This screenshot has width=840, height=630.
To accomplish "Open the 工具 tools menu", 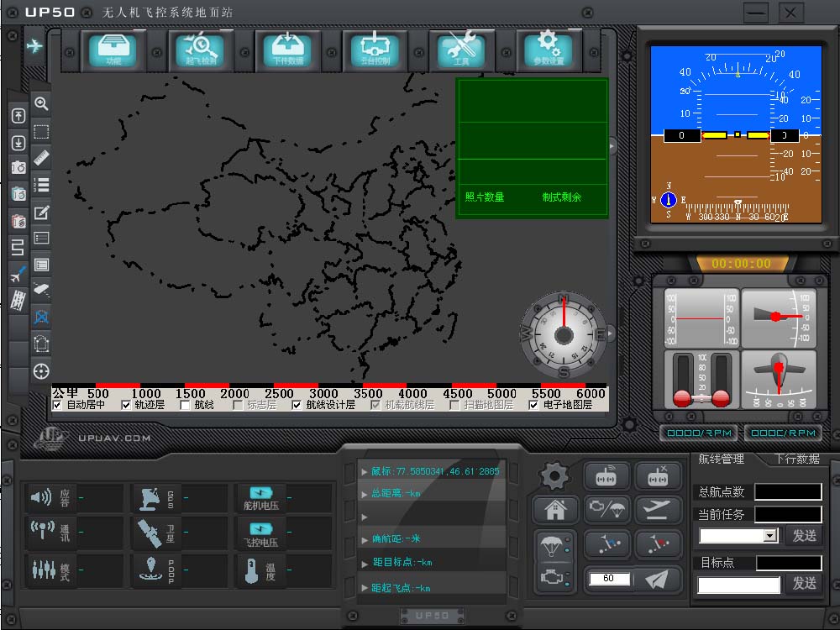I will [461, 50].
